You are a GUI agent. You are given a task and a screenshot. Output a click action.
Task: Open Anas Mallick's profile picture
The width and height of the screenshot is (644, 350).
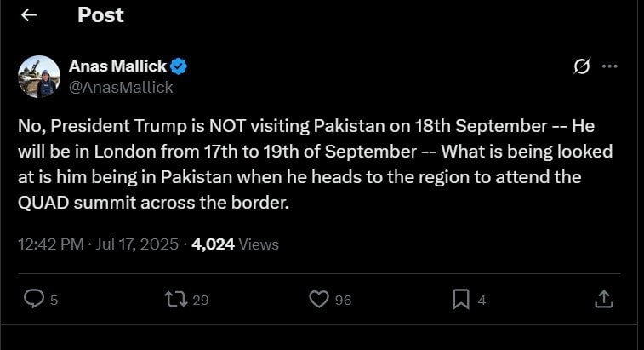click(38, 77)
